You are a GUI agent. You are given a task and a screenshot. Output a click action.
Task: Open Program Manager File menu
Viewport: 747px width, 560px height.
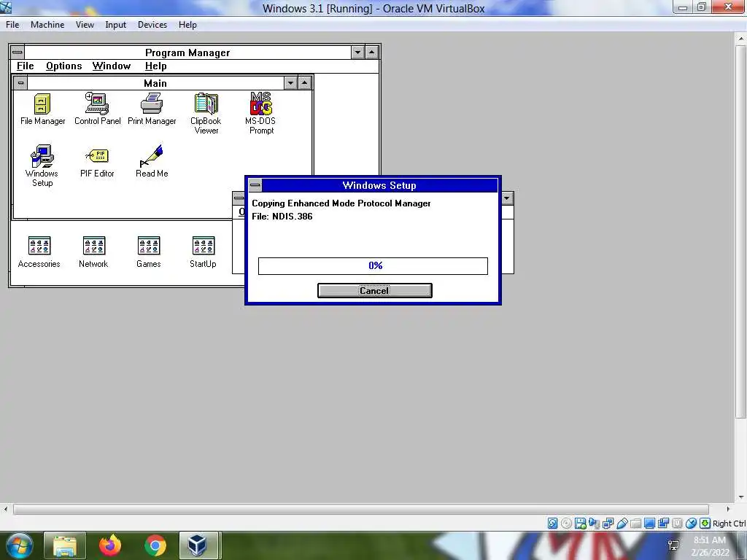coord(26,66)
